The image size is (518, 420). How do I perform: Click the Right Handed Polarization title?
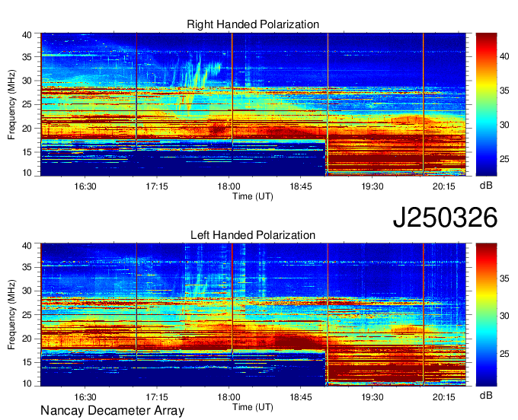[253, 24]
